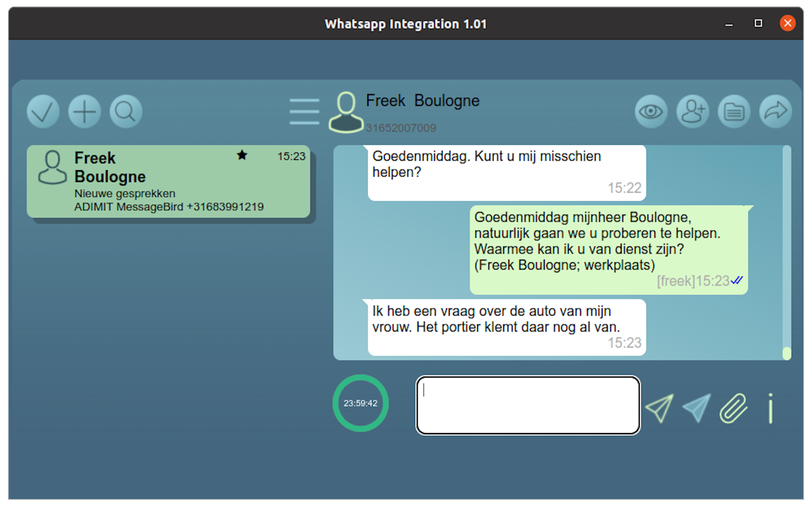Forward the chat using the share arrow icon
The height and width of the screenshot is (508, 812).
pyautogui.click(x=775, y=111)
